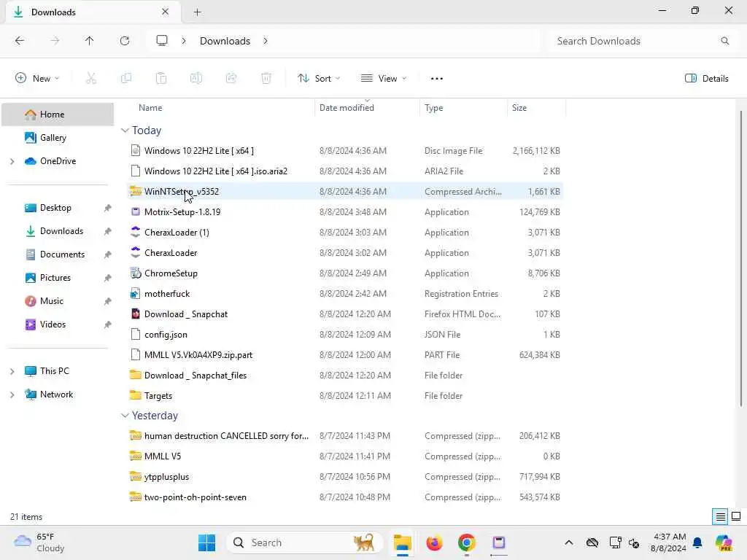Toggle the Details pane
This screenshot has width=747, height=560.
point(707,79)
